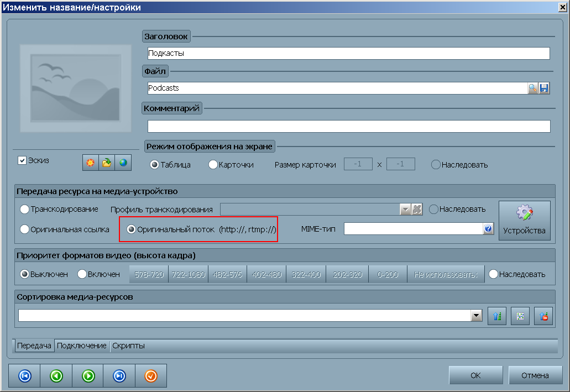The image size is (570, 392).
Task: Click the green next arrow button
Action: coord(88,376)
